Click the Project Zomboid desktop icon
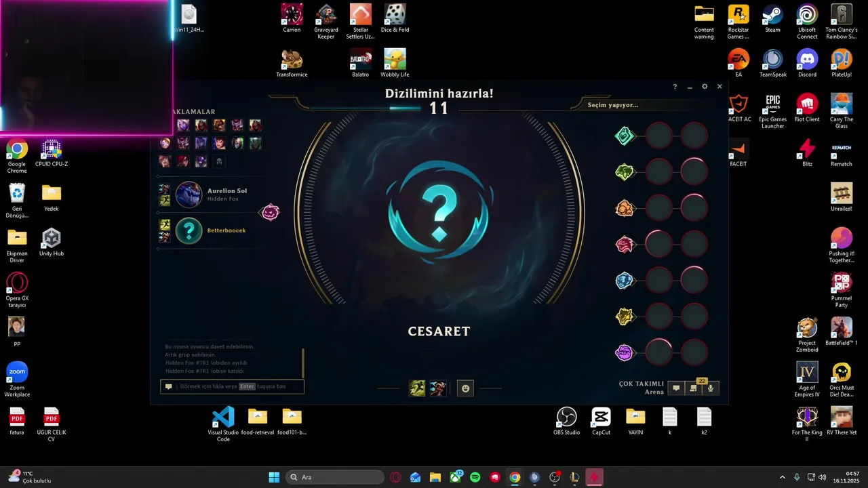Viewport: 868px width, 488px height. point(807,335)
